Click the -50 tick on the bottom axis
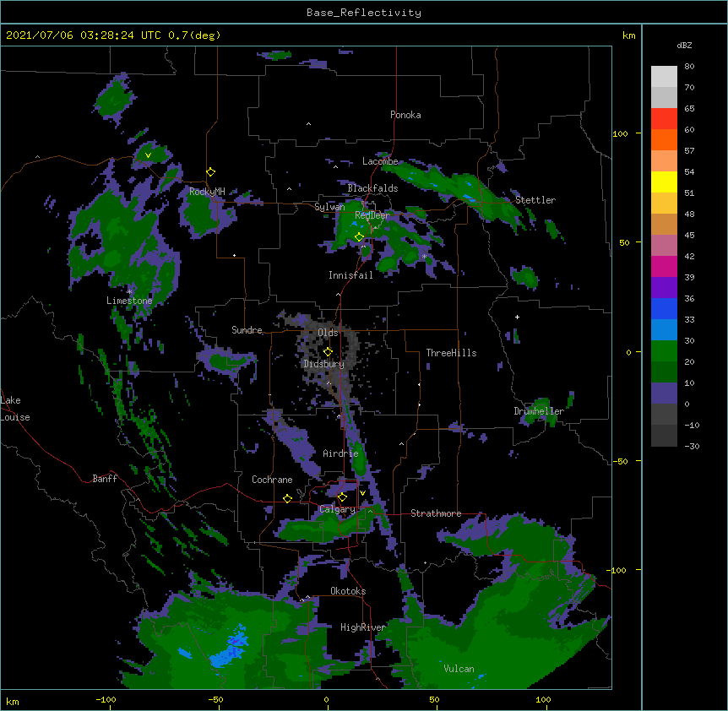Screen dimensions: 728x711 click(215, 699)
